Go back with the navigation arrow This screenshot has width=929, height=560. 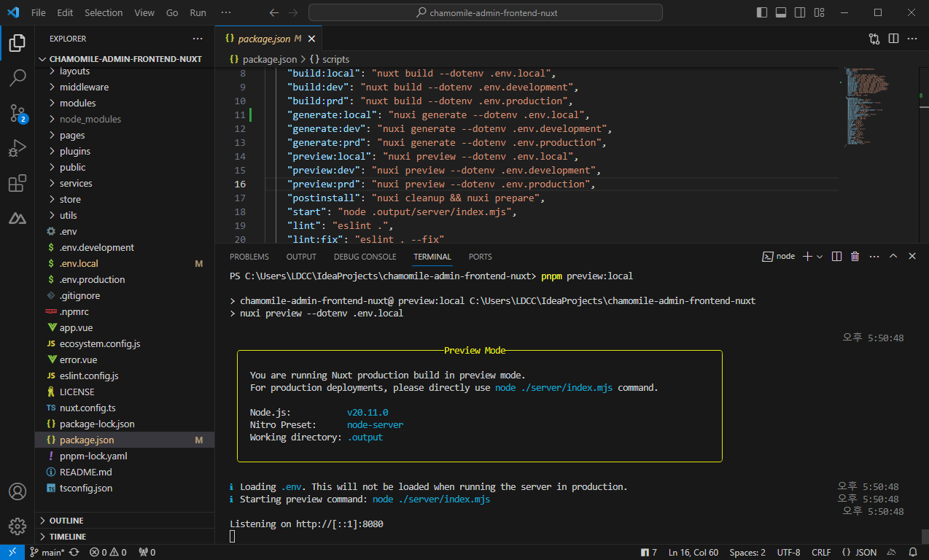click(273, 12)
